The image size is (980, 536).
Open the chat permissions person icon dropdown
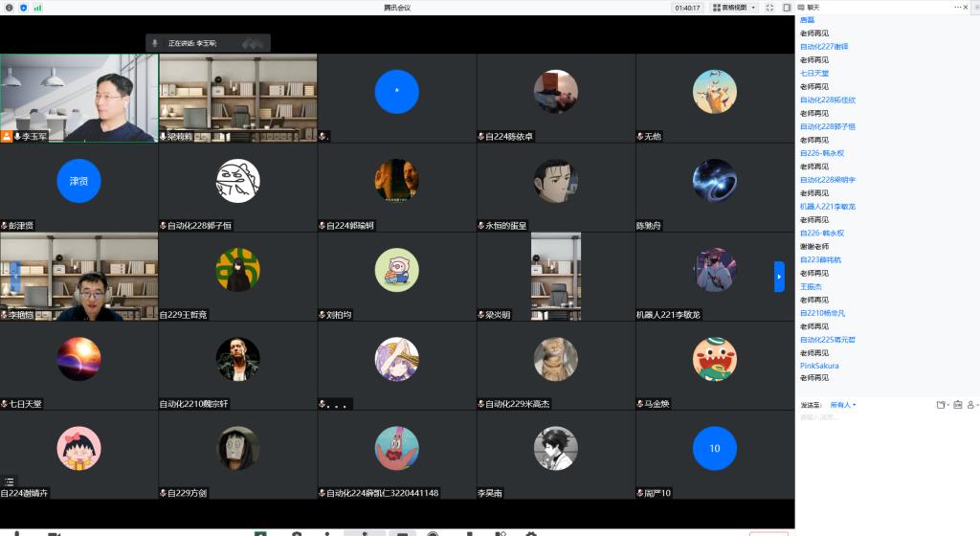click(x=971, y=405)
